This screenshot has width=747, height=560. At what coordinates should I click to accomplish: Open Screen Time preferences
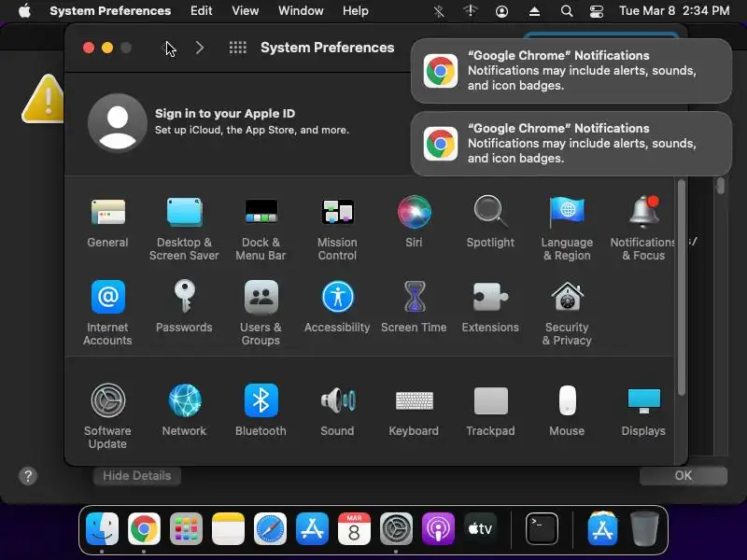click(x=414, y=308)
